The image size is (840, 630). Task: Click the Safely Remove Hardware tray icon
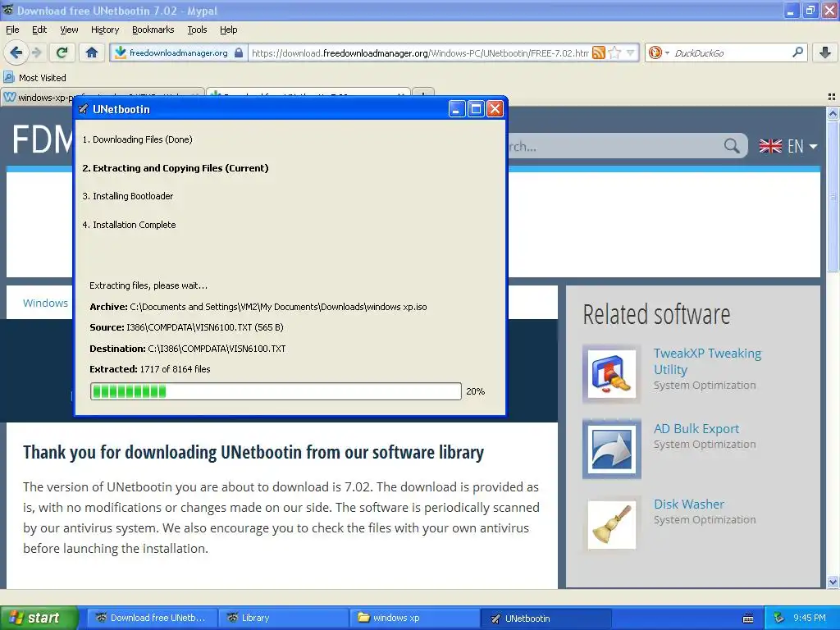click(779, 618)
